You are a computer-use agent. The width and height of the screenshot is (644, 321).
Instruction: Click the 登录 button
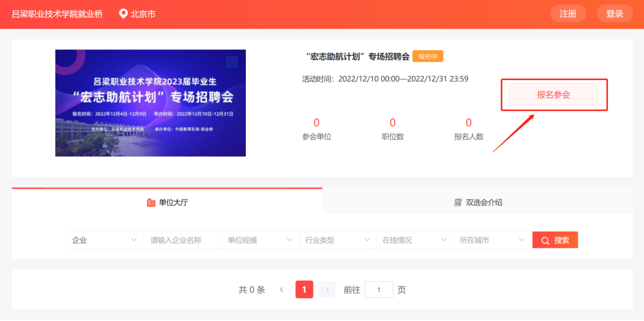tap(615, 14)
